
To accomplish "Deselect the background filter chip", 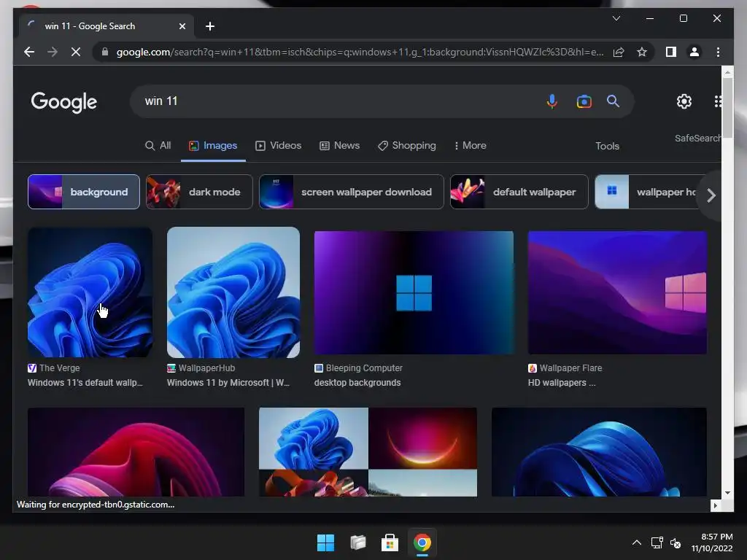I will [84, 192].
